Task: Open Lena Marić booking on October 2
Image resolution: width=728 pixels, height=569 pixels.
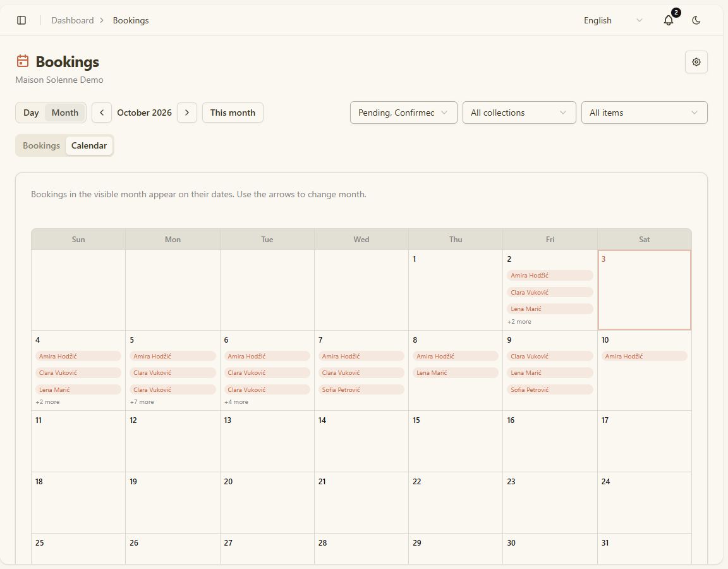Action: click(x=550, y=309)
